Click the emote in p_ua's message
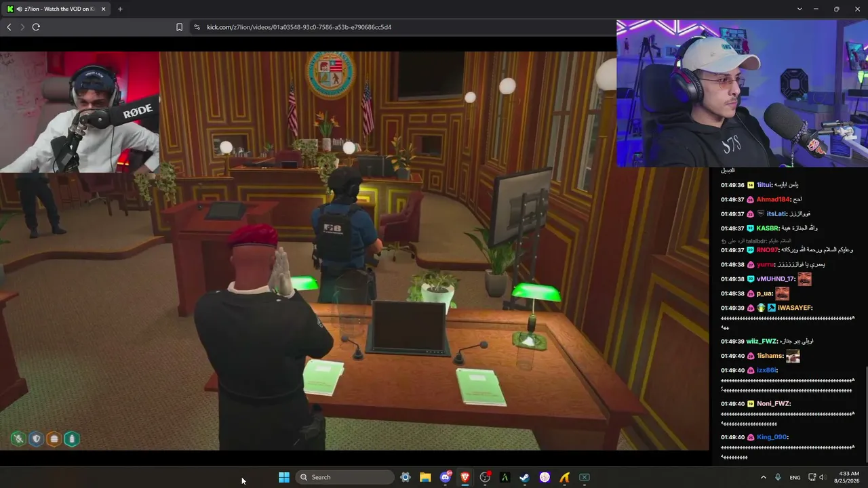Screen dimensions: 868x488 coord(783,293)
